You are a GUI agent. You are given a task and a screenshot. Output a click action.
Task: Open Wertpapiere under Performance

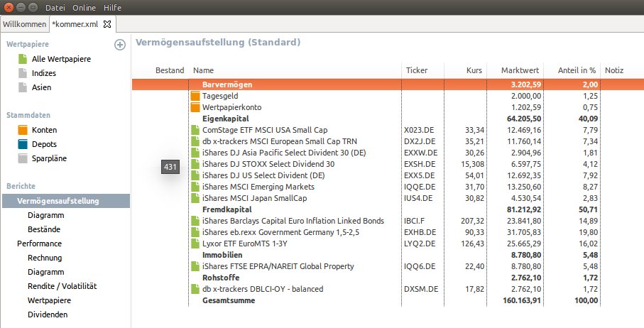click(x=49, y=300)
